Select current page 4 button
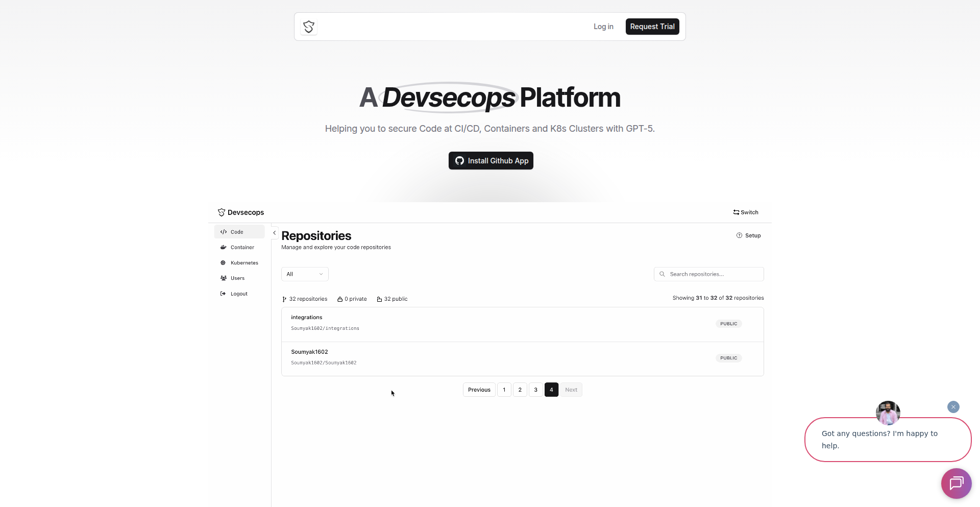This screenshot has width=980, height=507. pyautogui.click(x=551, y=390)
